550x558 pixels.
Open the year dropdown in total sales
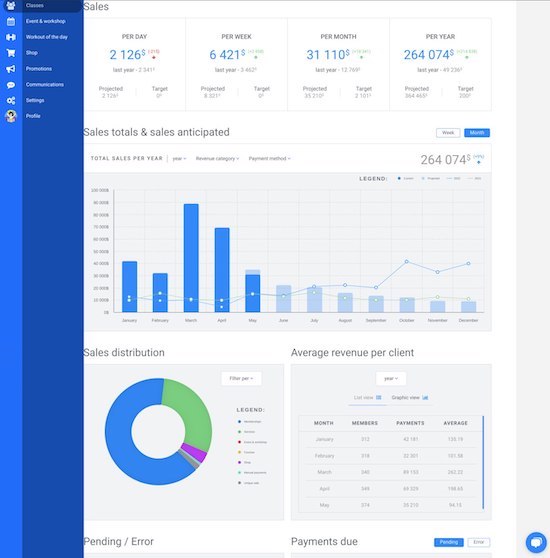pyautogui.click(x=179, y=159)
